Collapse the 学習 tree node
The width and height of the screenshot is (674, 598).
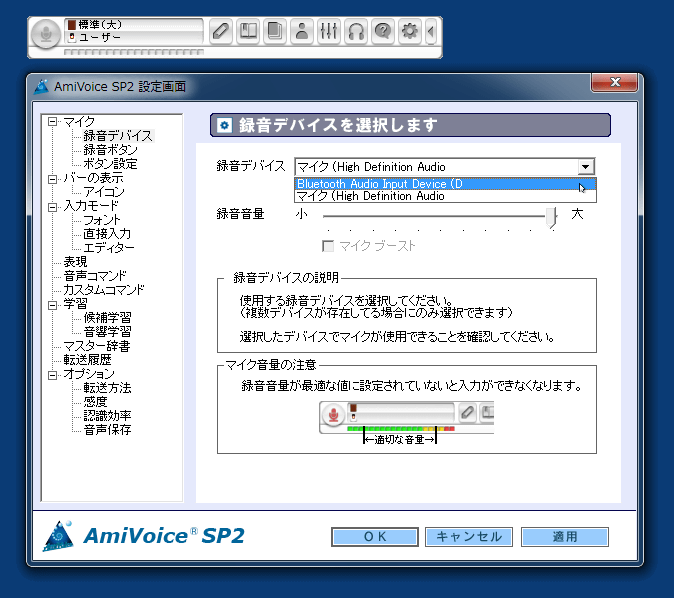[52, 305]
